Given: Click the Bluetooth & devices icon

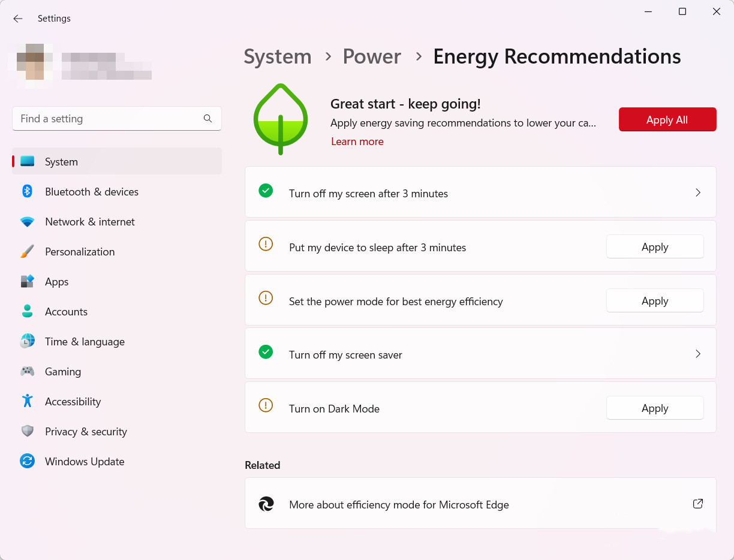Looking at the screenshot, I should coord(27,191).
